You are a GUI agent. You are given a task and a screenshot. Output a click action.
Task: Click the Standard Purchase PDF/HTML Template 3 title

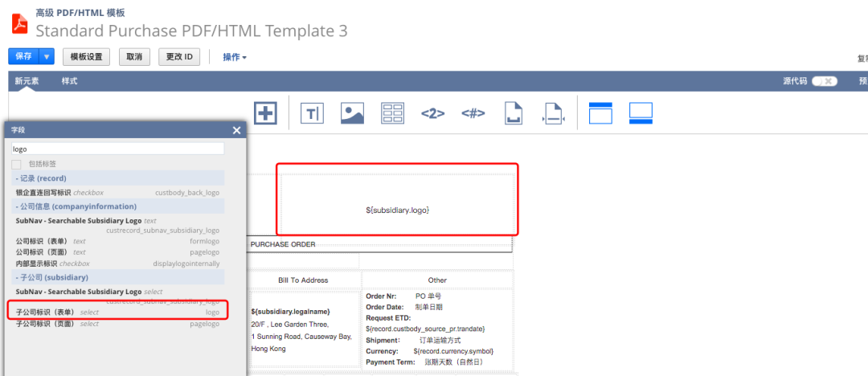(x=191, y=31)
